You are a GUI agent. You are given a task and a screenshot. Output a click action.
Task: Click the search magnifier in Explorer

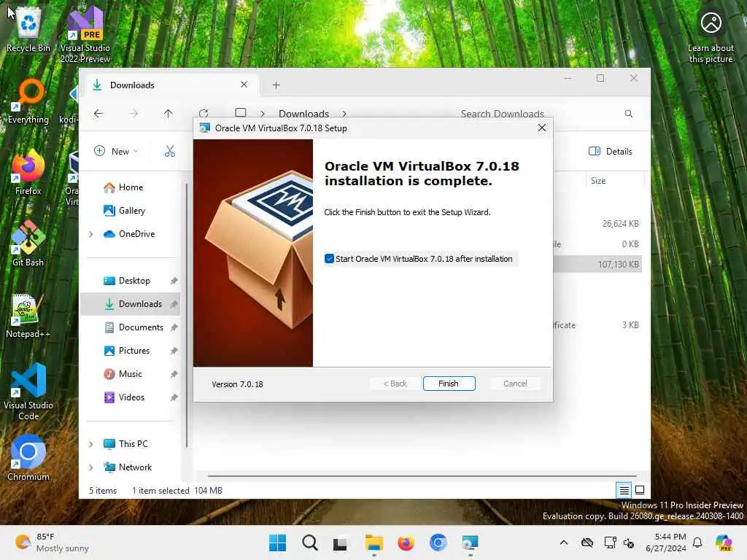[x=628, y=113]
